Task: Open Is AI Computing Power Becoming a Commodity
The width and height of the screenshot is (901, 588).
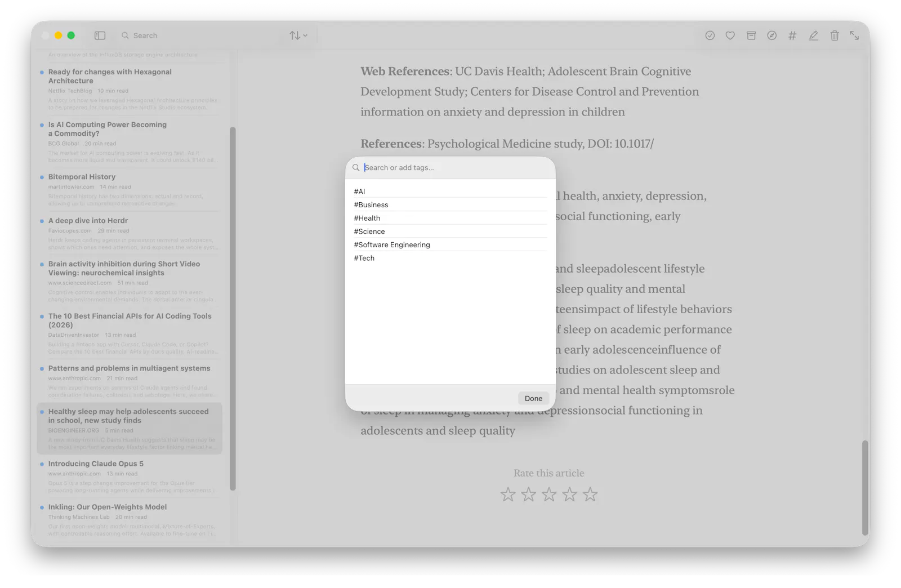Action: click(130, 142)
